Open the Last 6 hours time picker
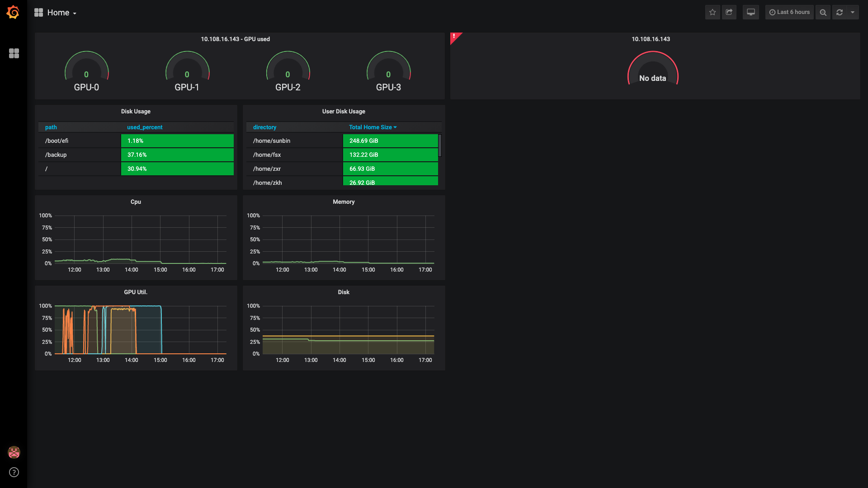This screenshot has width=868, height=488. coord(789,12)
